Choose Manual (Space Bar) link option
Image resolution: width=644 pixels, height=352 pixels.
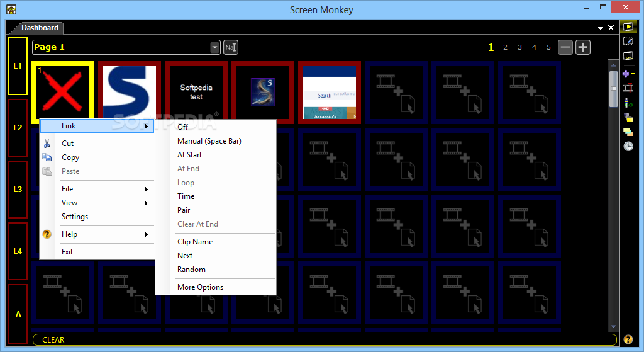coord(216,141)
